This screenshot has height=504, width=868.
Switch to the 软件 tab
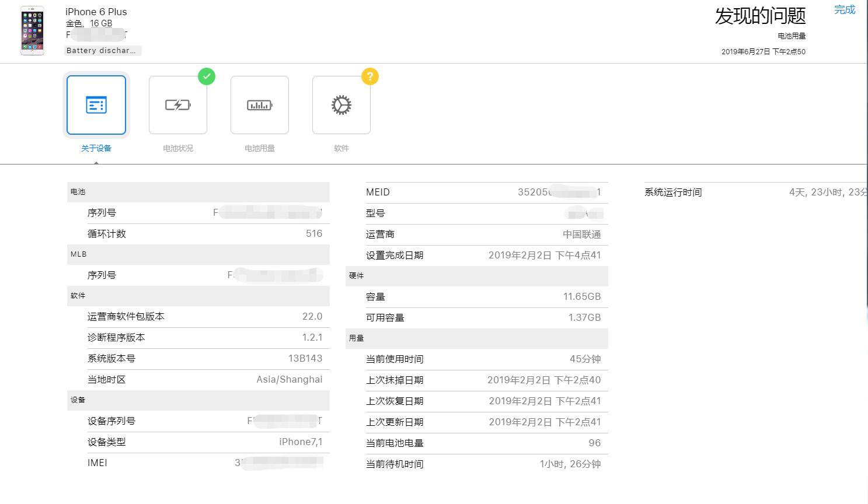341,148
